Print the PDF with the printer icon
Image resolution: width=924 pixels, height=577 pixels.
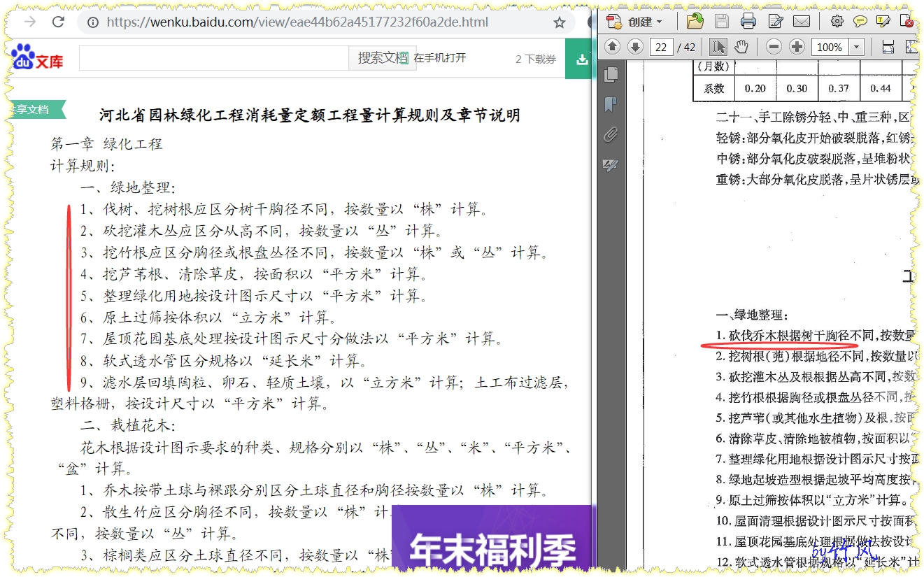coord(748,21)
